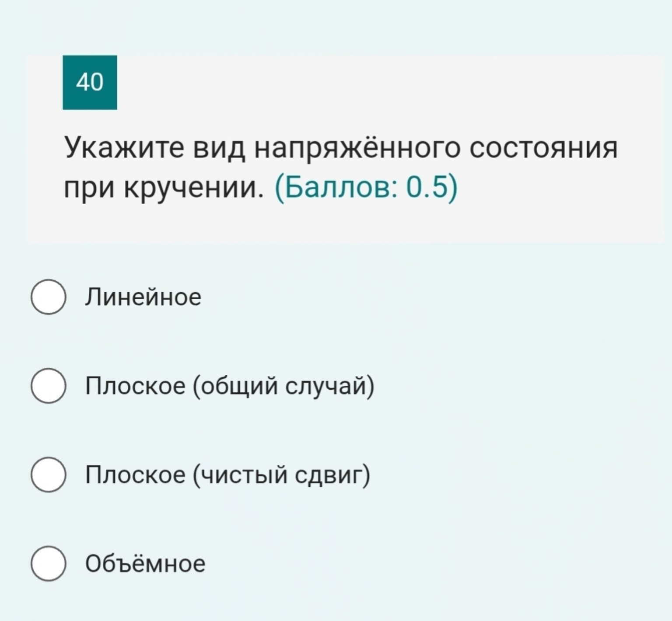Click the label 'Объёмное'
The width and height of the screenshot is (672, 621).
point(144,564)
